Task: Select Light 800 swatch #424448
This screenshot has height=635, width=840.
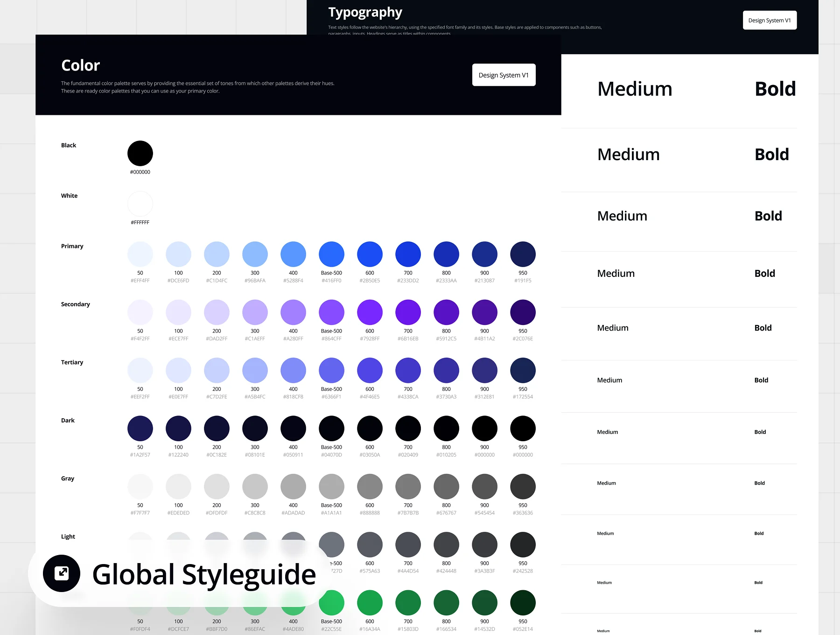Action: (446, 545)
